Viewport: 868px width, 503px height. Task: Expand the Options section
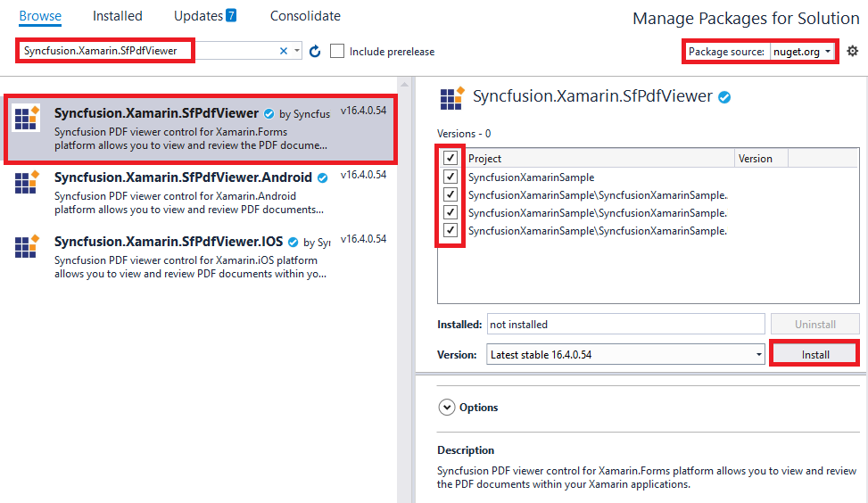point(447,408)
